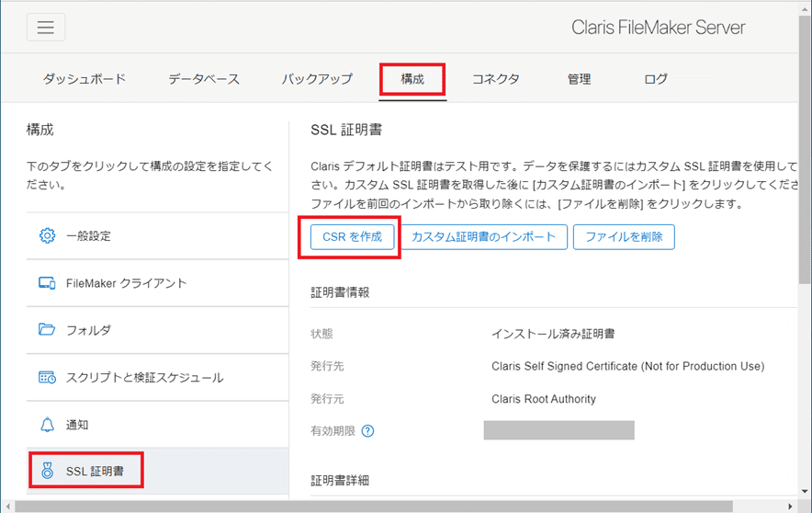Image resolution: width=812 pixels, height=513 pixels.
Task: Click the help icon next to 有効期限
Action: (x=367, y=431)
